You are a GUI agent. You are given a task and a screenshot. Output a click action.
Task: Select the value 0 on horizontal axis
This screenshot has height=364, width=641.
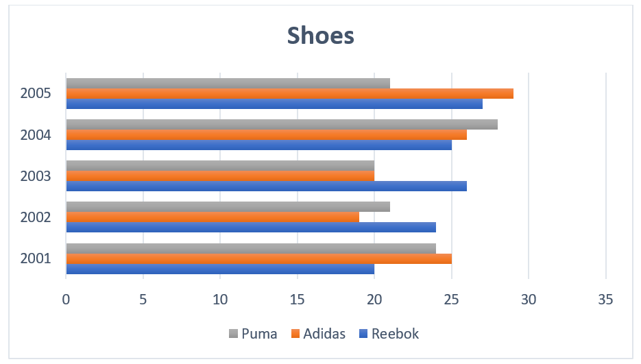coord(66,300)
